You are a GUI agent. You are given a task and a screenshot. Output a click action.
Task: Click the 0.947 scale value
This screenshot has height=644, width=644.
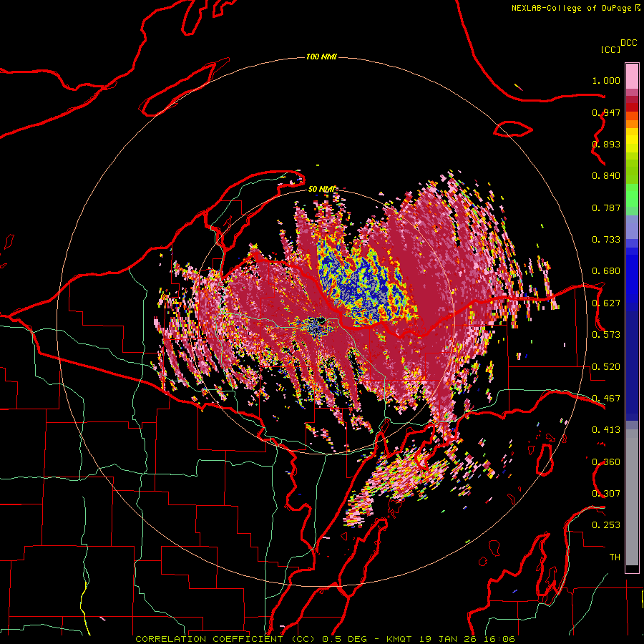coord(606,112)
